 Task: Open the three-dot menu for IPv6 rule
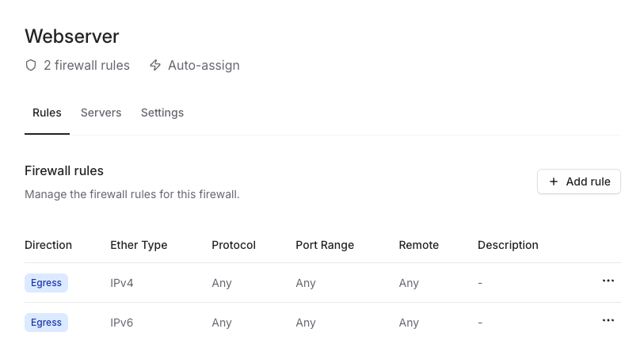tap(608, 321)
